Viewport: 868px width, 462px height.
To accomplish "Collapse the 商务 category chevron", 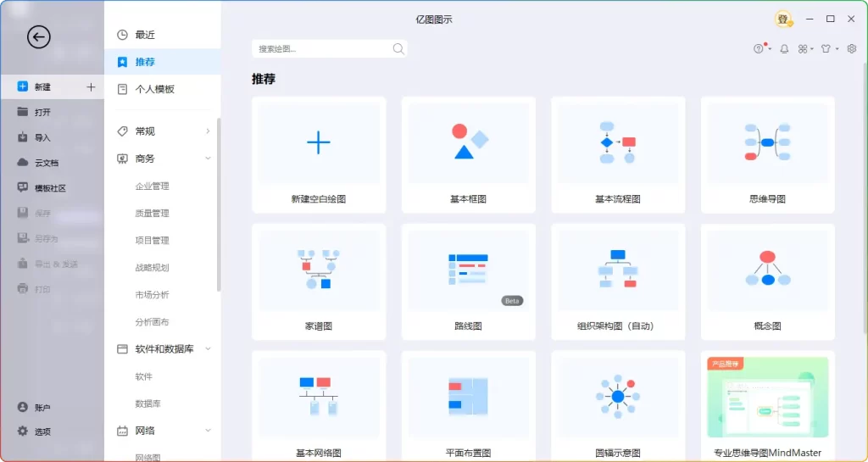I will (209, 159).
